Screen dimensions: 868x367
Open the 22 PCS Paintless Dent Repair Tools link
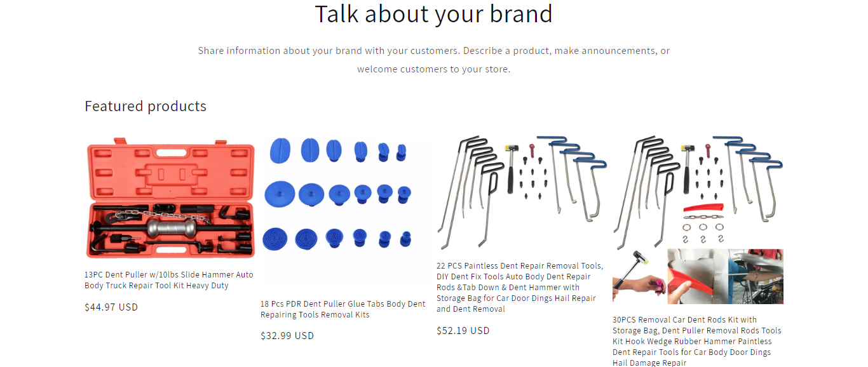pos(520,287)
